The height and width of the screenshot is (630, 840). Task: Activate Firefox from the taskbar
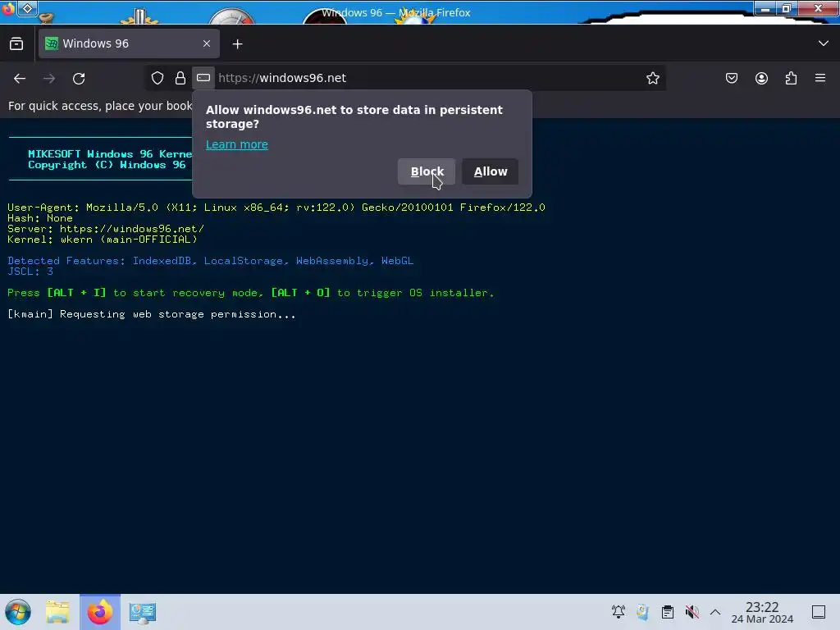(100, 612)
